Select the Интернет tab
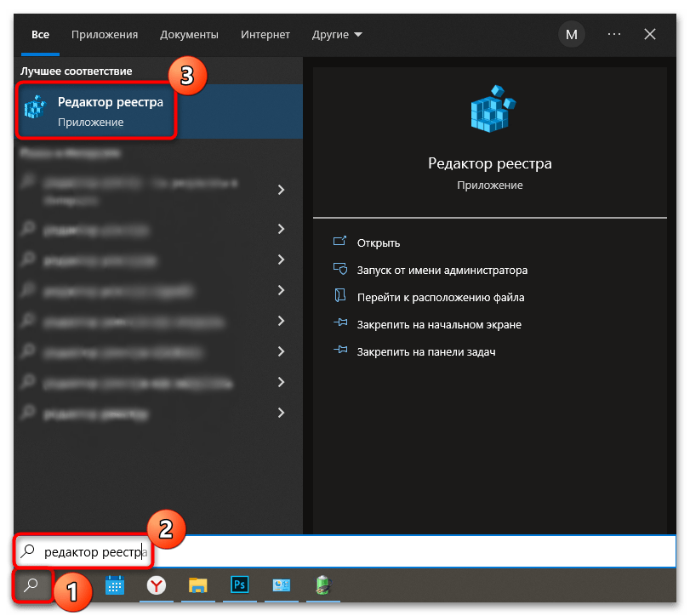This screenshot has width=690, height=616. point(265,35)
